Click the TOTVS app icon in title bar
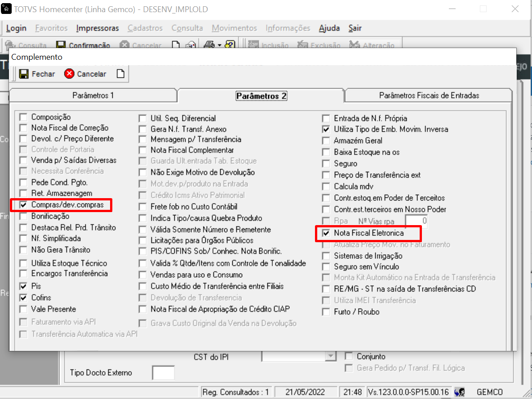The height and width of the screenshot is (399, 532). click(x=6, y=9)
